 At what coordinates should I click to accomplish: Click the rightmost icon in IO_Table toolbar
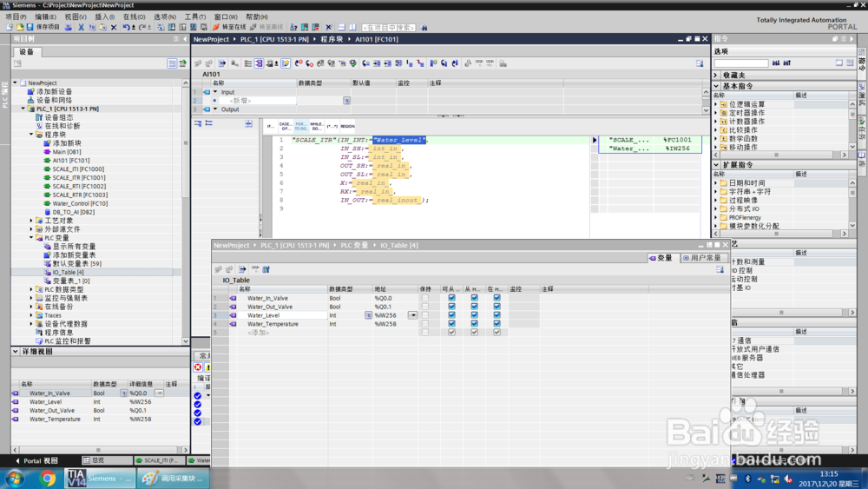click(720, 269)
